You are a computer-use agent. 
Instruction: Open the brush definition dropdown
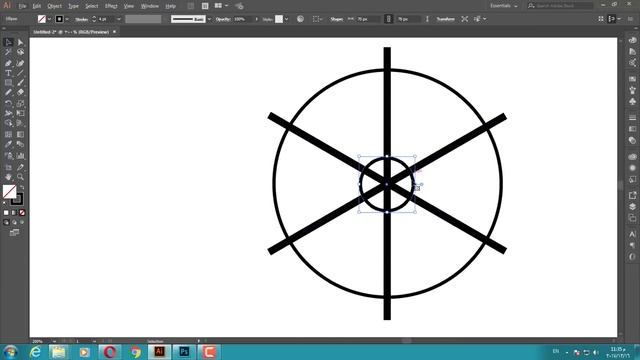(x=209, y=19)
